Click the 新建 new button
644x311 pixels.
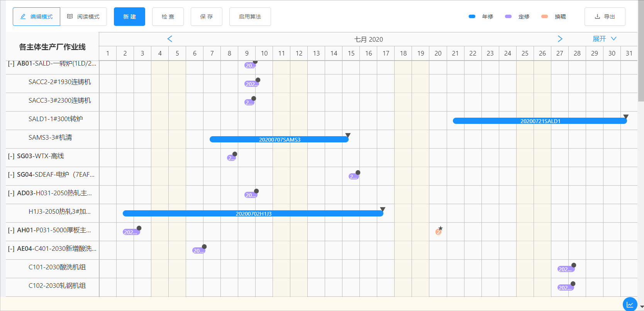tap(129, 17)
